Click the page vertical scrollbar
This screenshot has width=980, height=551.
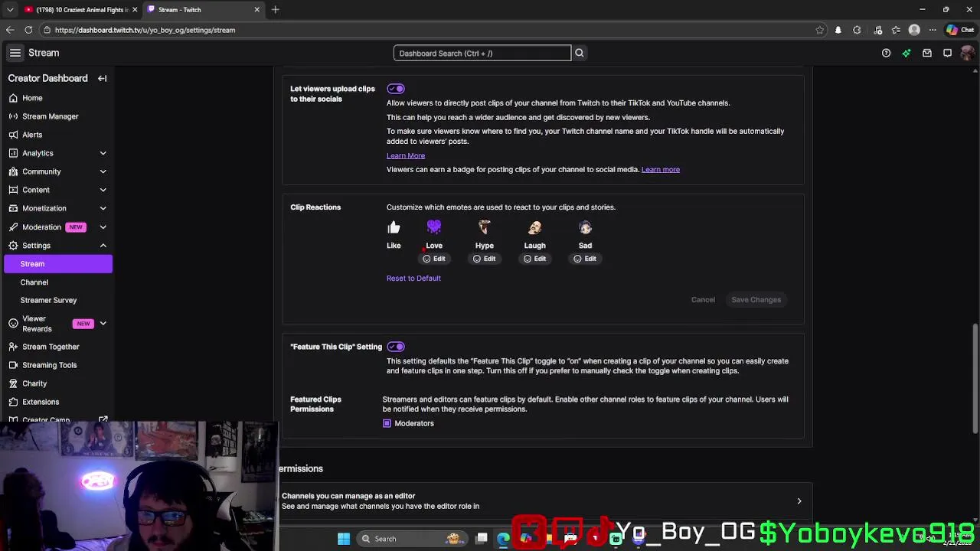975,379
